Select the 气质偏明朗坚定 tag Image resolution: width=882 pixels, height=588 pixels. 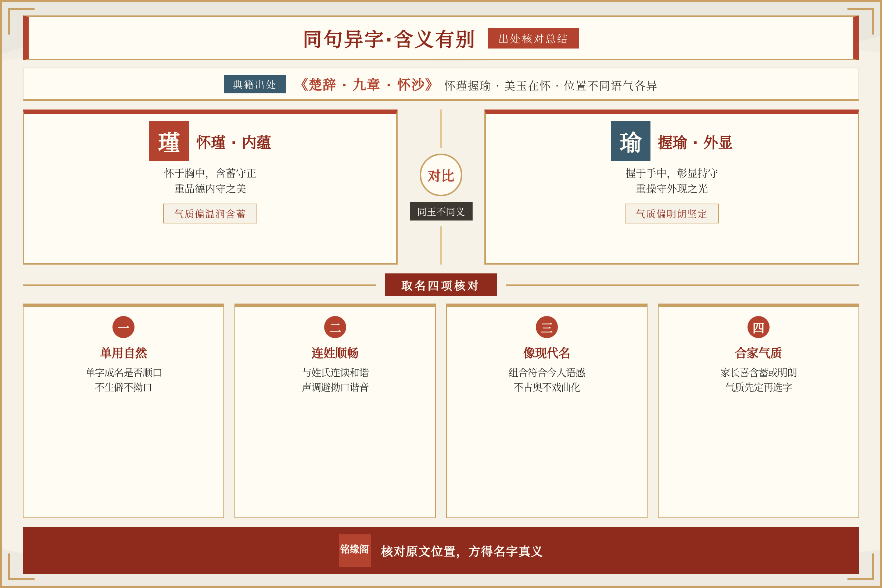point(672,214)
